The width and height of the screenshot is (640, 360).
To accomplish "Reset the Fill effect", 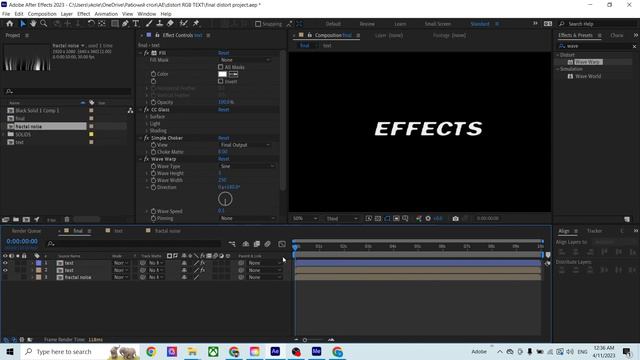I will 224,53.
